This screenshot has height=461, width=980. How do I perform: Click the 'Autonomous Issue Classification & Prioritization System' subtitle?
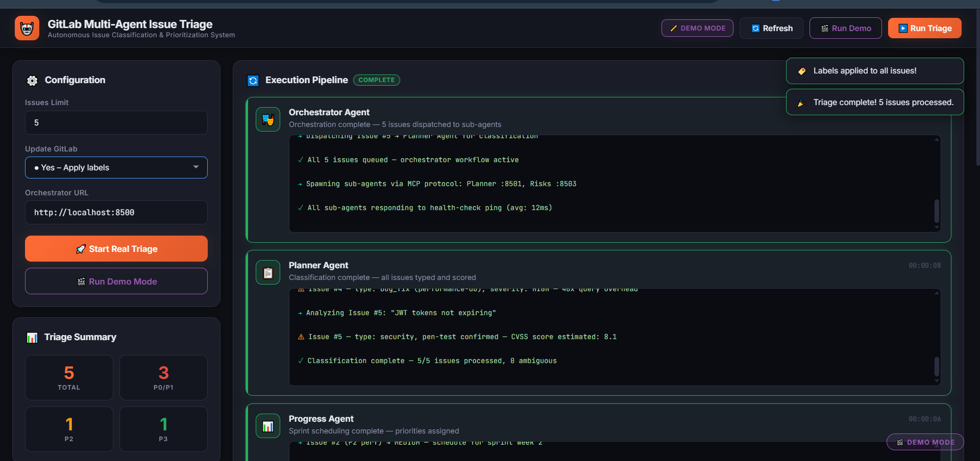[x=141, y=35]
